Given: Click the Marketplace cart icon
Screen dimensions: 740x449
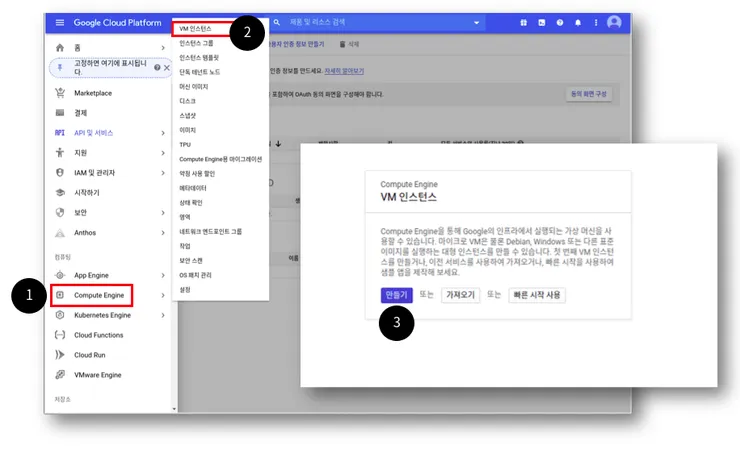Looking at the screenshot, I should (x=60, y=93).
